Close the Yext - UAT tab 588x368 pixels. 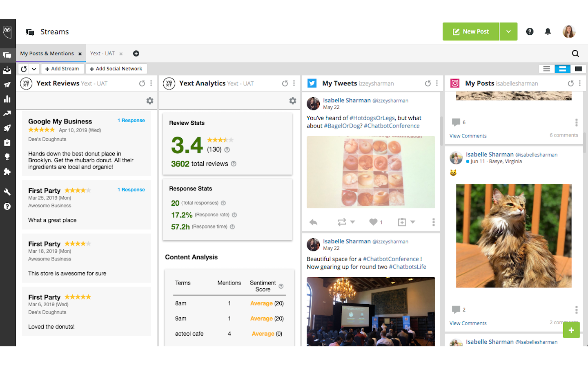pyautogui.click(x=121, y=54)
